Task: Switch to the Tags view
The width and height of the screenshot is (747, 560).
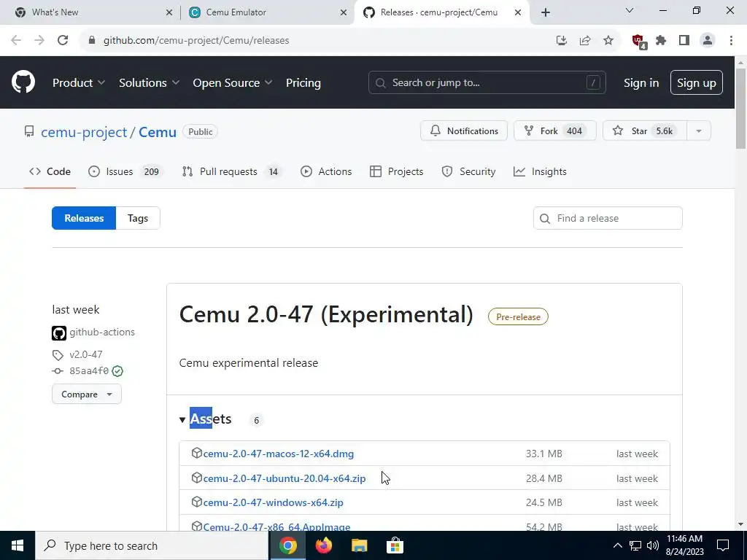Action: pos(138,218)
